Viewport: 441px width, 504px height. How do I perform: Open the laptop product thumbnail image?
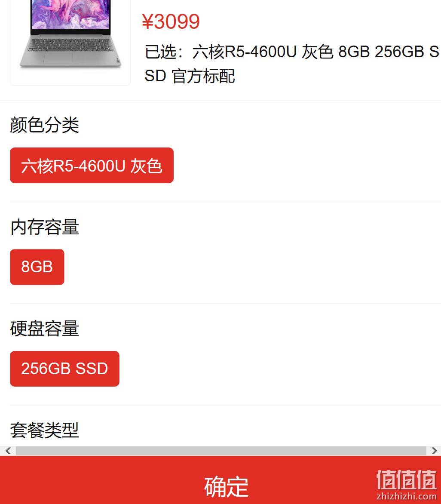coord(70,42)
